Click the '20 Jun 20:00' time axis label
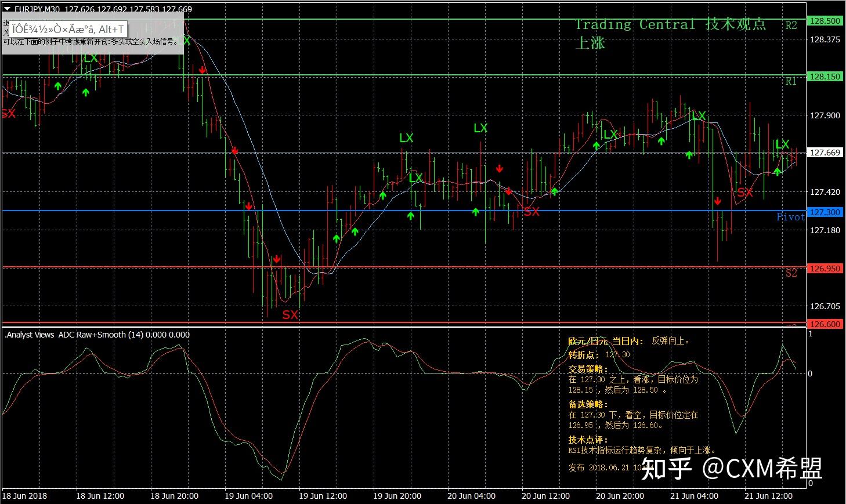This screenshot has height=504, width=846. (x=620, y=496)
